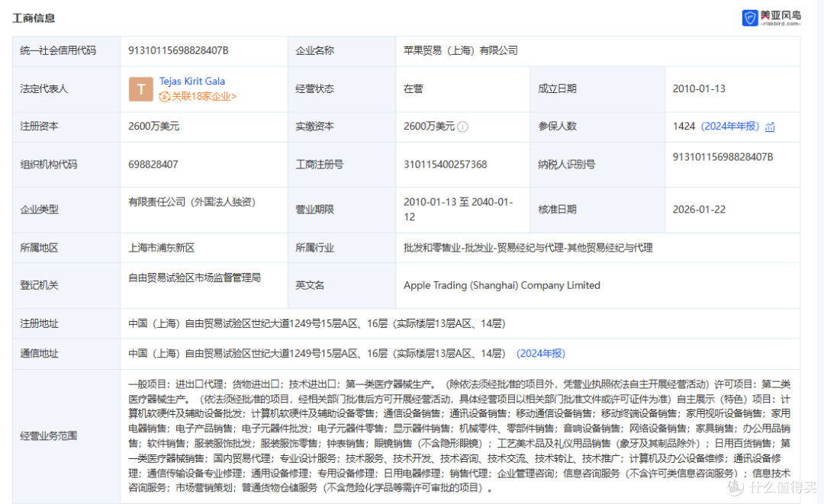
Task: Click 自由贸易试验区市场监督管理局 registration authority
Action: pos(195,278)
